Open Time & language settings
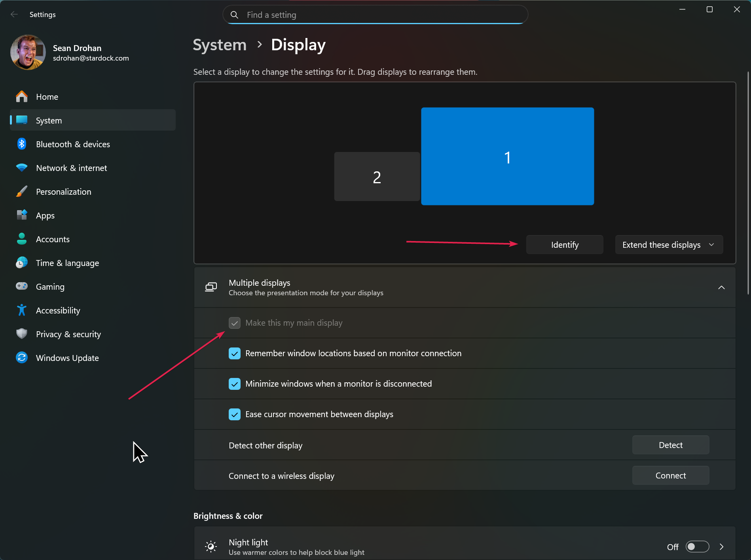751x560 pixels. click(67, 263)
